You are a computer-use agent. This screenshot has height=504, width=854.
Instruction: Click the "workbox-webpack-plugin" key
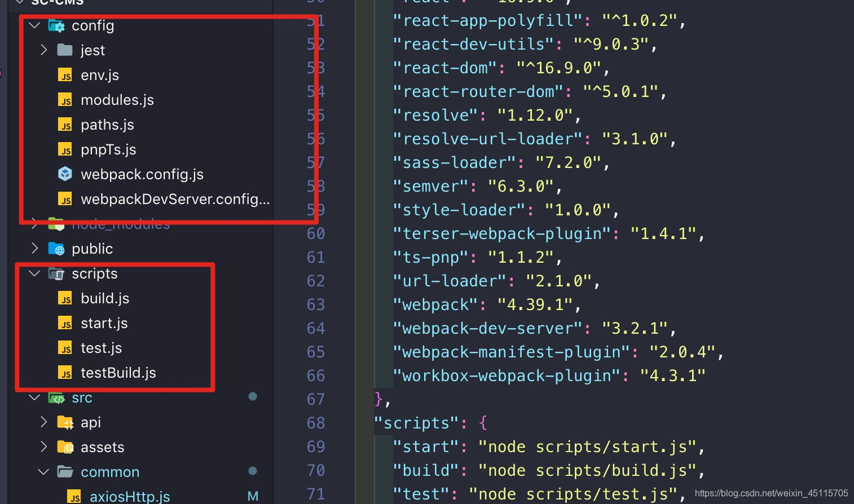tap(507, 375)
